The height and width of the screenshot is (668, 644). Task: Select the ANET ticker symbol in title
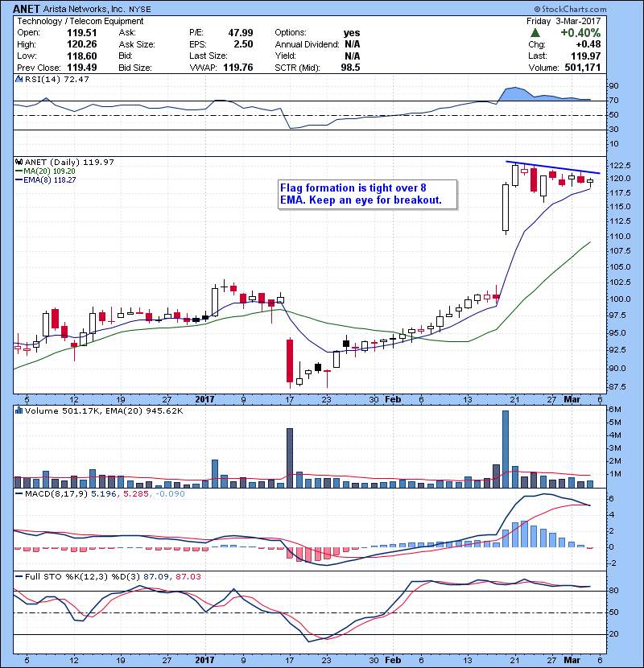pos(27,9)
